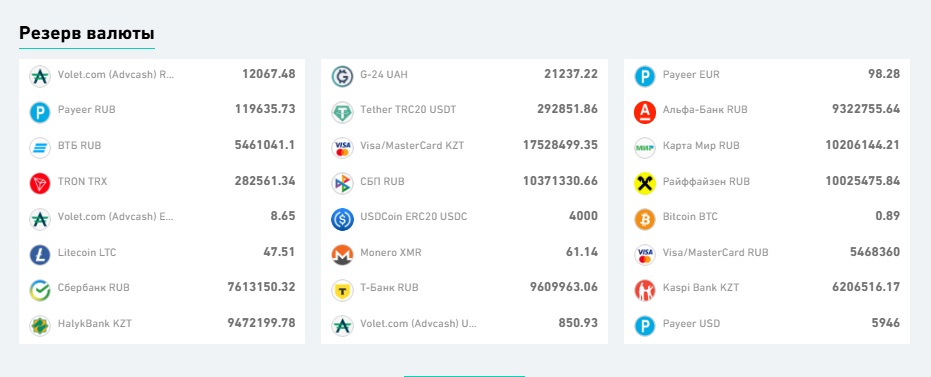This screenshot has width=931, height=377.
Task: Click the Payeer RUB blue P icon
Action: click(x=40, y=112)
